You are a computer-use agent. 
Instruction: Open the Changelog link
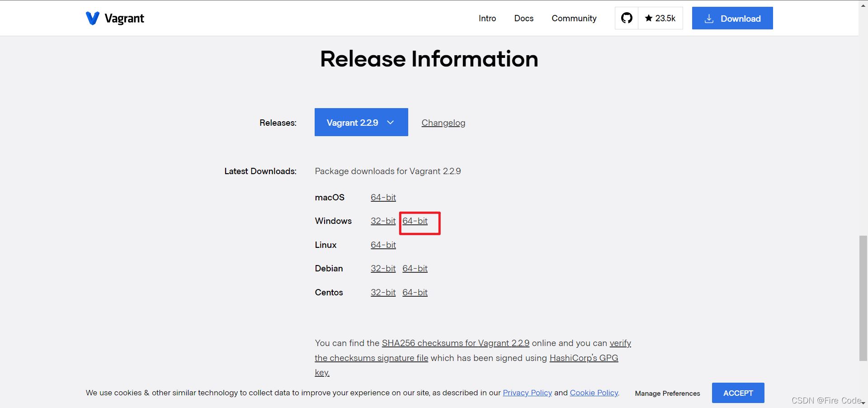pyautogui.click(x=443, y=123)
